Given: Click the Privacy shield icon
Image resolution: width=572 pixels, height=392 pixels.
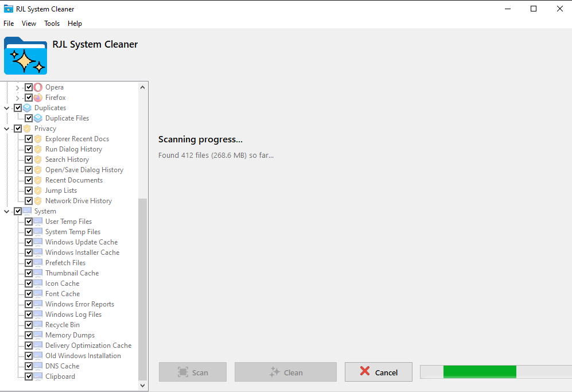Looking at the screenshot, I should click(x=27, y=128).
